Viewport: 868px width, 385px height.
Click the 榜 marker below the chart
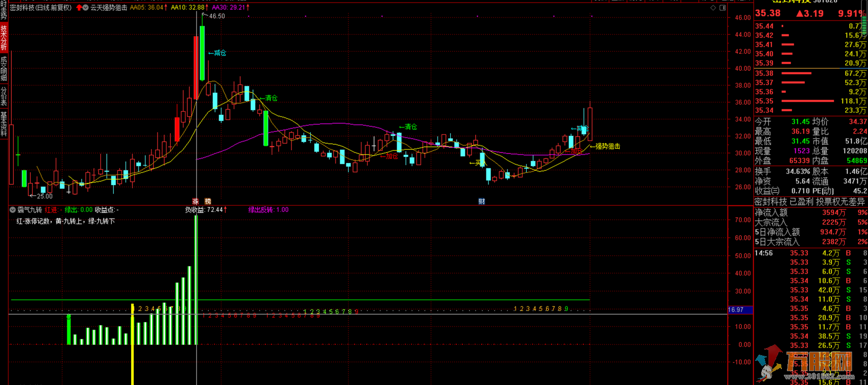208,201
